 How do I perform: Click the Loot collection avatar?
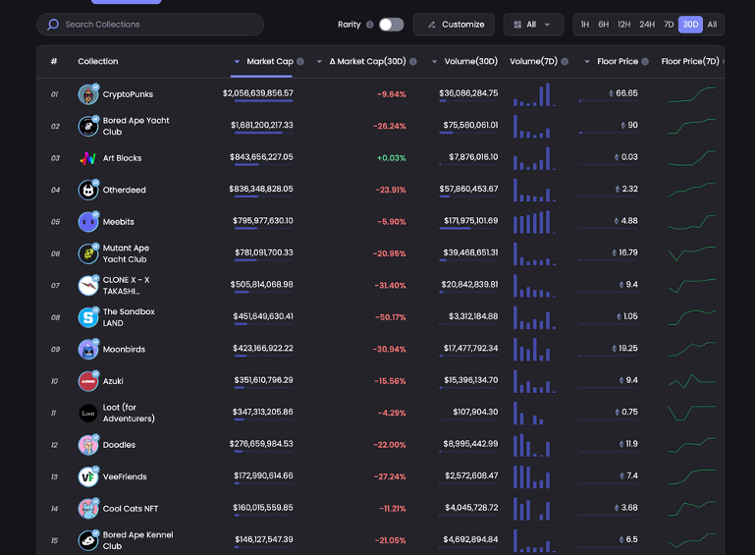[88, 413]
